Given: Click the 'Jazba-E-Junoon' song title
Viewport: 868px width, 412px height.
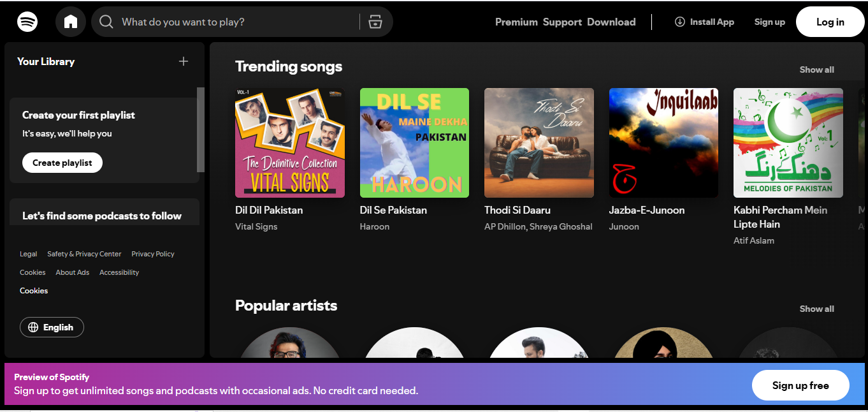Looking at the screenshot, I should pyautogui.click(x=647, y=210).
